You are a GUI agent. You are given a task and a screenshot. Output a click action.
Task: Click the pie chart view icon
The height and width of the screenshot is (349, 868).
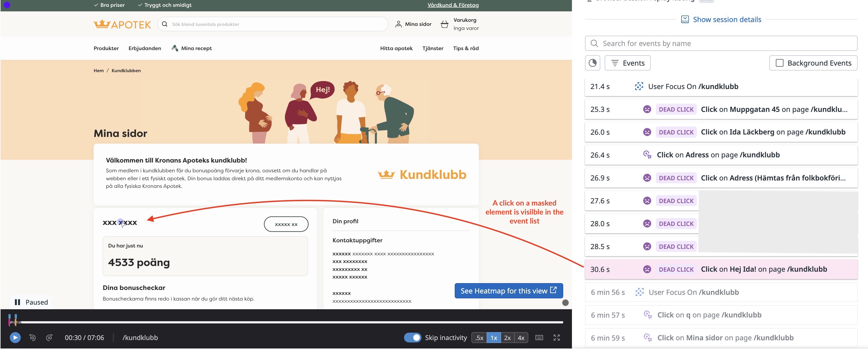[x=592, y=63]
